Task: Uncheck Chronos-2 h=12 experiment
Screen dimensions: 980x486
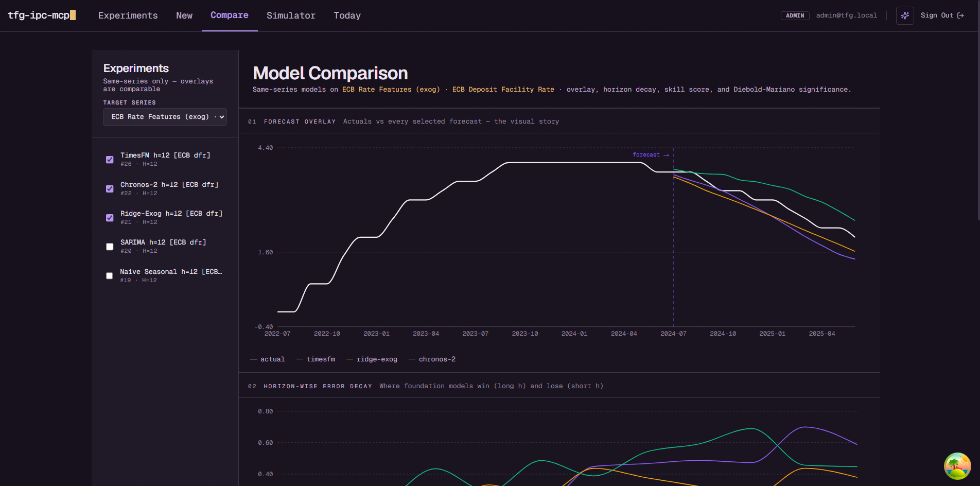Action: (x=110, y=188)
